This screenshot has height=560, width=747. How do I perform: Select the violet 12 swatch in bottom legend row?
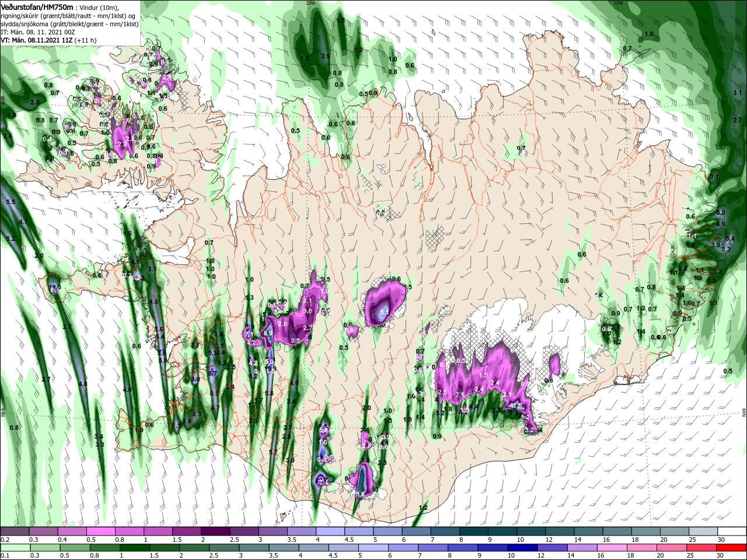[551, 548]
